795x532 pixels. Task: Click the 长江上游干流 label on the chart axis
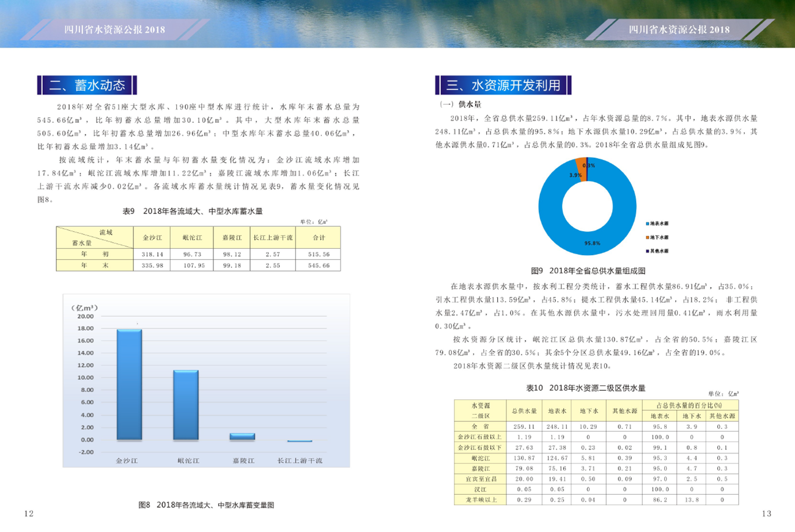(x=300, y=460)
